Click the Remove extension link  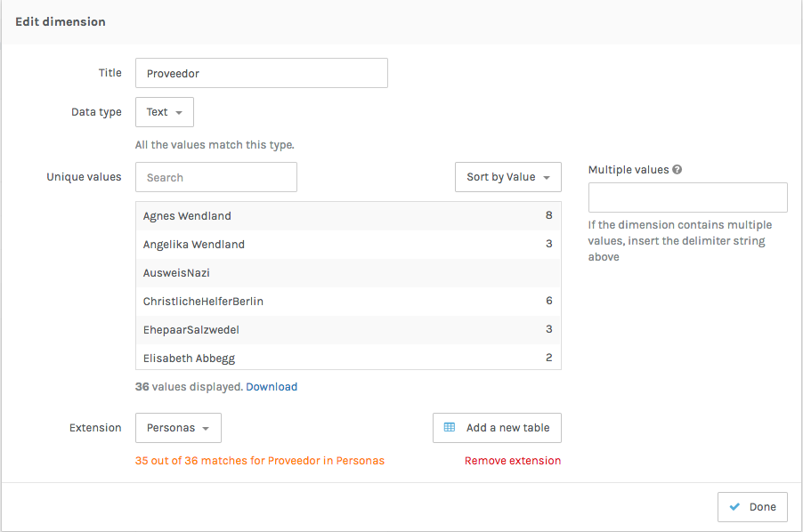(x=513, y=461)
